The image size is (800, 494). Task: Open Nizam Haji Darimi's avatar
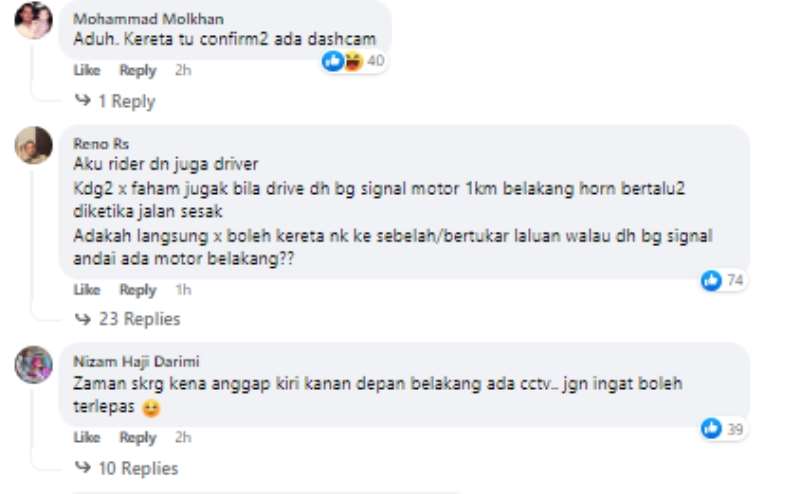[33, 364]
